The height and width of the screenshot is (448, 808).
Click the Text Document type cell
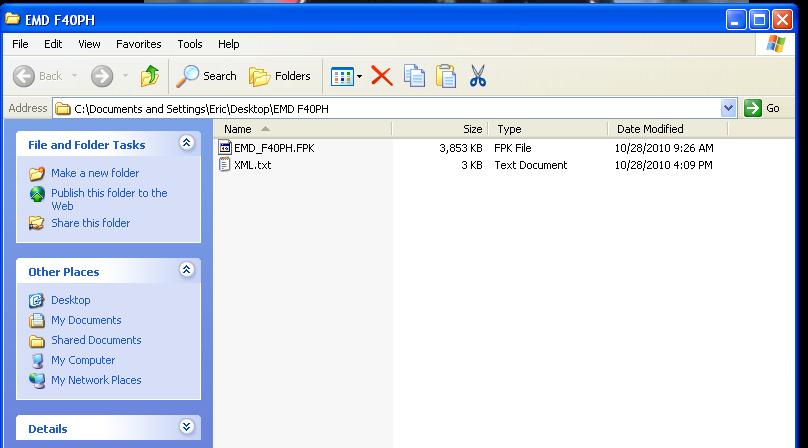(531, 165)
